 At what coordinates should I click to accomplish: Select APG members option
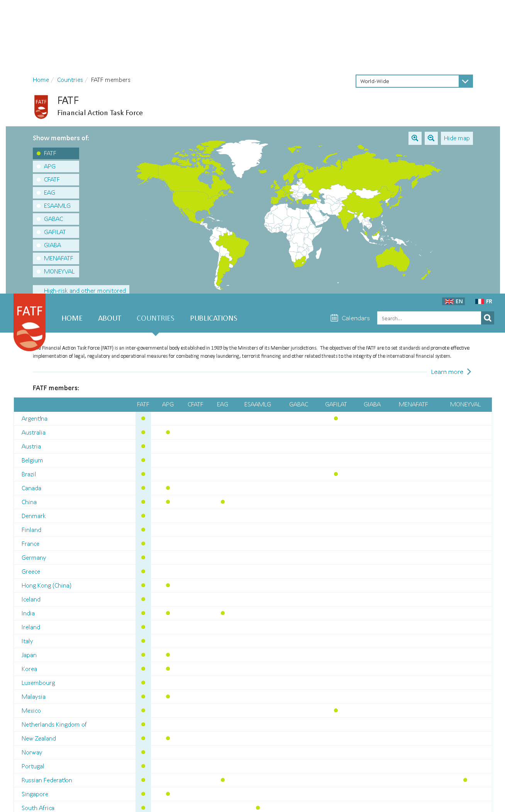pos(56,166)
